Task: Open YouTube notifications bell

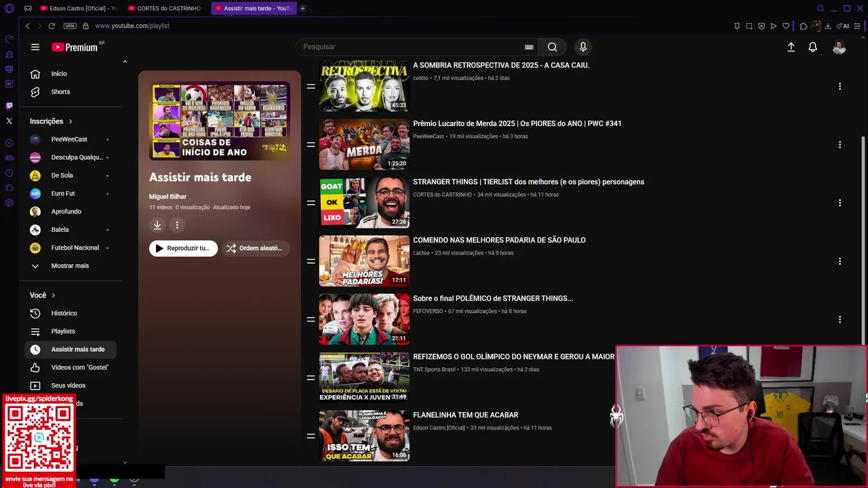Action: click(812, 47)
